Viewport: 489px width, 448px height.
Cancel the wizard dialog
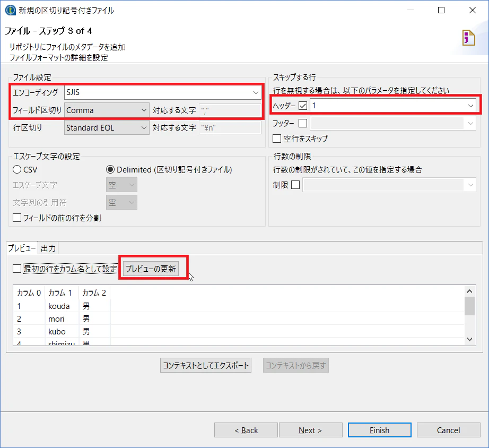pos(449,430)
